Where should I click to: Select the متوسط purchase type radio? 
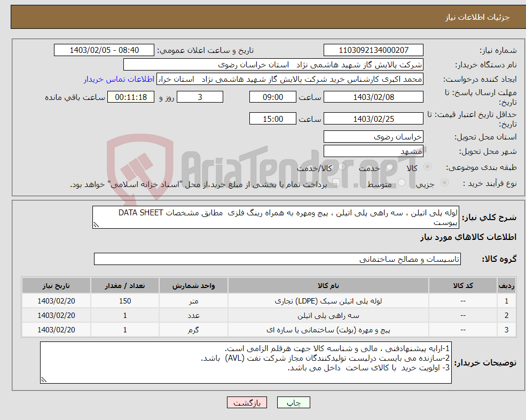click(x=402, y=183)
